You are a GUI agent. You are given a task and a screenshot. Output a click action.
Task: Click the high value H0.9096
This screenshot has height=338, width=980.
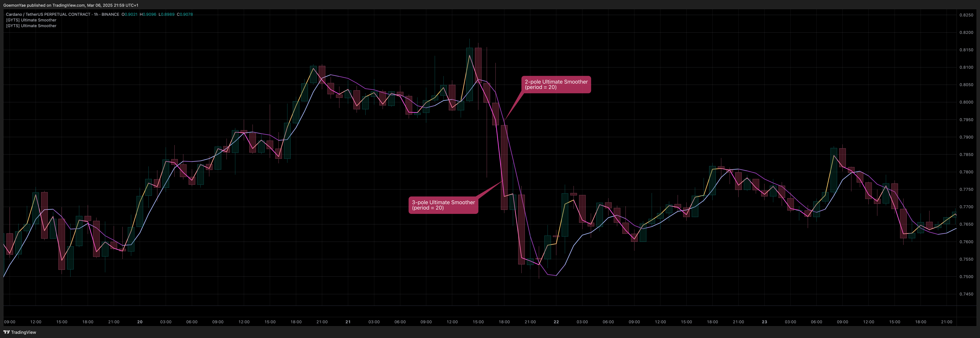(x=148, y=14)
